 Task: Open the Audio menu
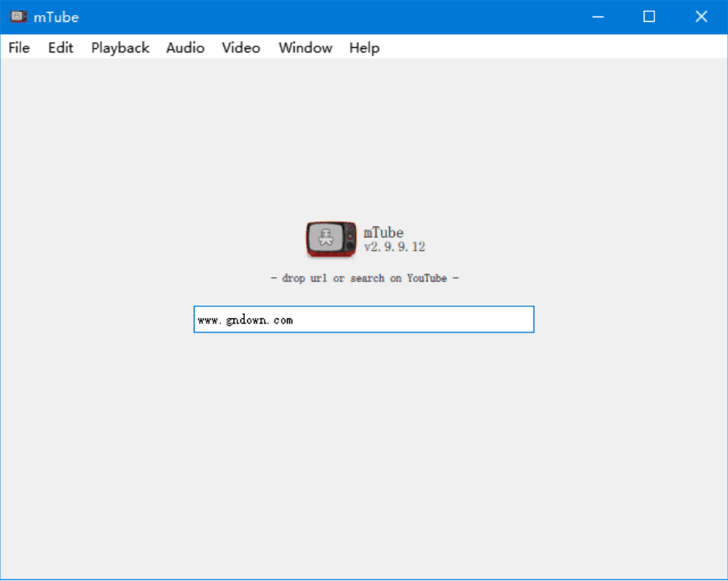click(185, 47)
